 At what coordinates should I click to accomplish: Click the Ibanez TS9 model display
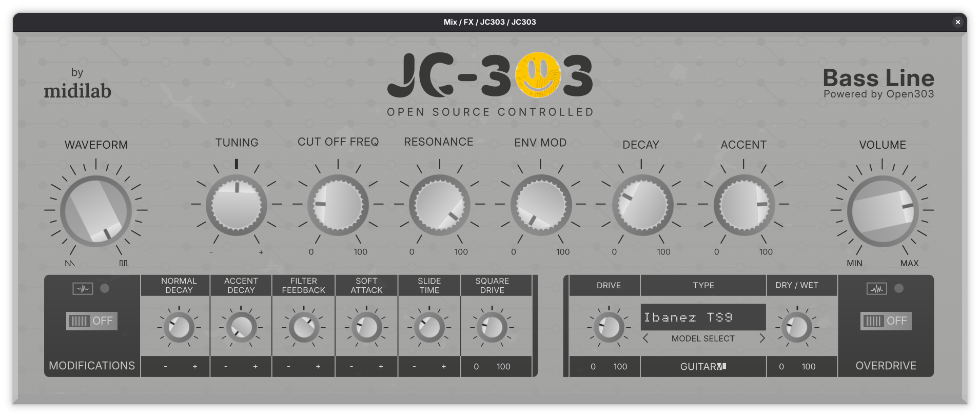click(703, 317)
